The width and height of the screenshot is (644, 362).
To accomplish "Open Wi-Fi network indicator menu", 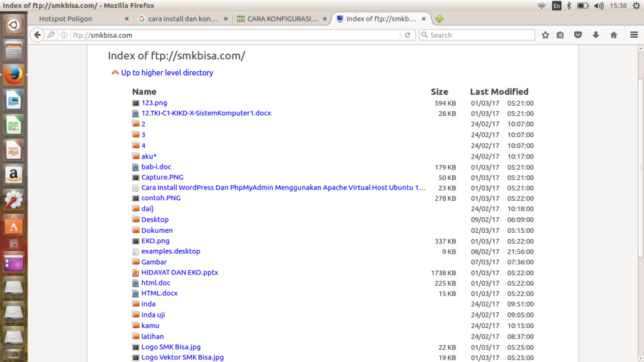I will pyautogui.click(x=542, y=6).
